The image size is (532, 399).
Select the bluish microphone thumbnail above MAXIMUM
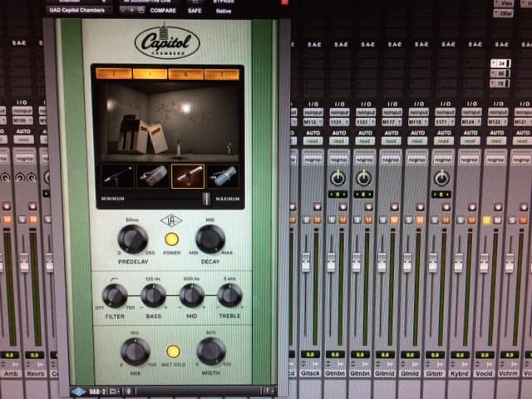pyautogui.click(x=223, y=176)
